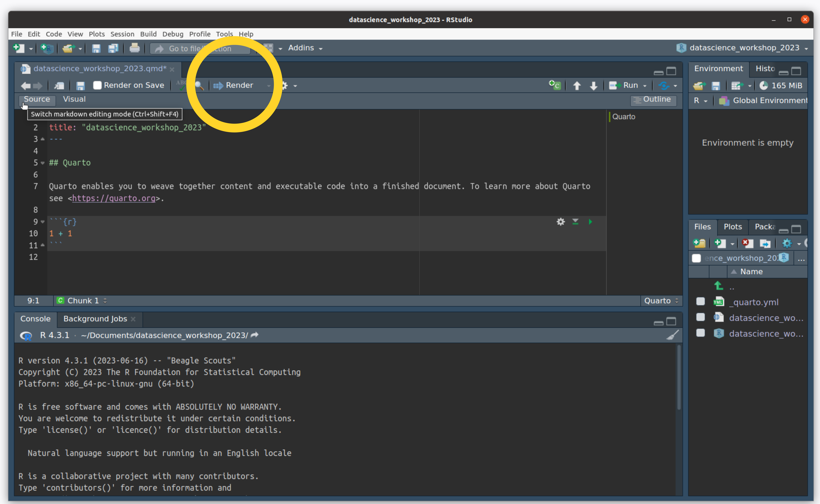Image resolution: width=820 pixels, height=504 pixels.
Task: Go to the previous chunk with the up arrow
Action: pyautogui.click(x=577, y=86)
